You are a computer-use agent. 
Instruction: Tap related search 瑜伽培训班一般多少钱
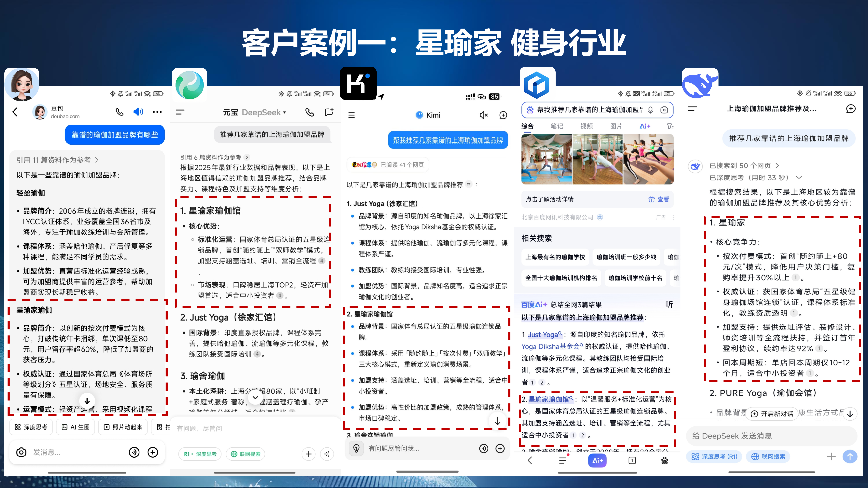pyautogui.click(x=626, y=257)
